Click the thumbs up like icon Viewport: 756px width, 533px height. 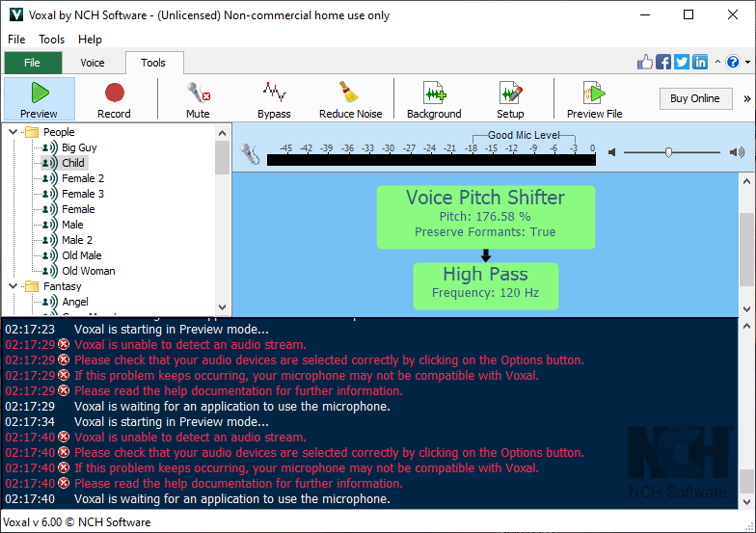644,62
